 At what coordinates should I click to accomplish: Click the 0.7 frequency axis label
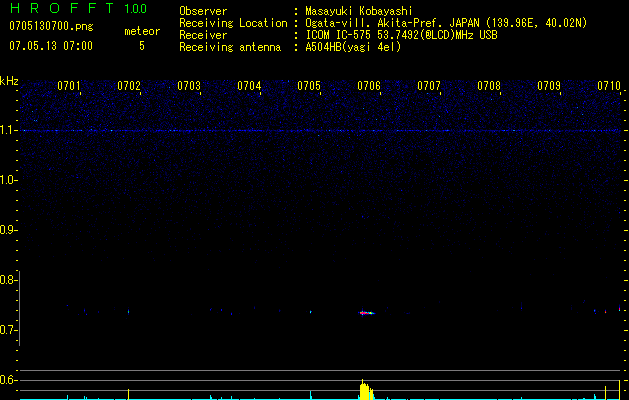(8, 330)
